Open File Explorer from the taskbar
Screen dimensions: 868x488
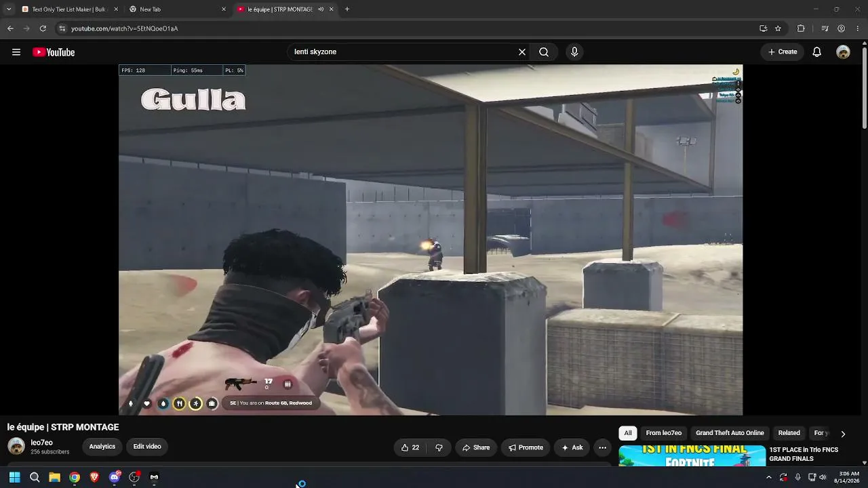coord(54,477)
